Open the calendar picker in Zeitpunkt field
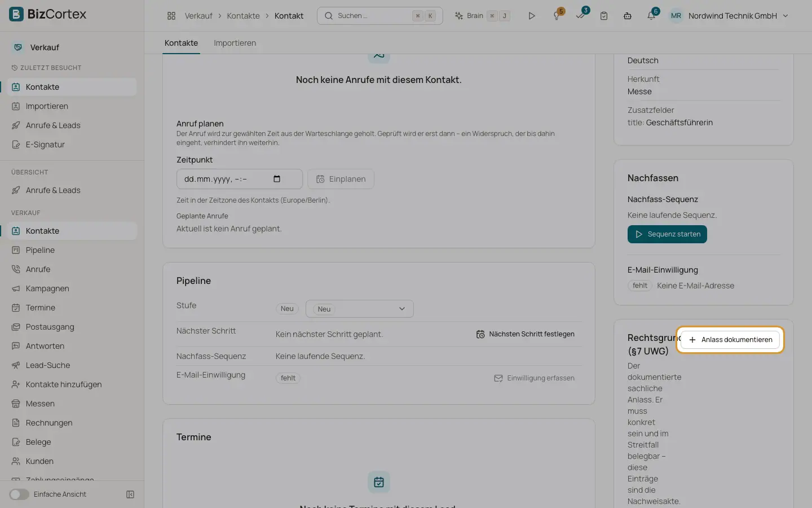Screen dimensions: 812x508 coord(277,179)
